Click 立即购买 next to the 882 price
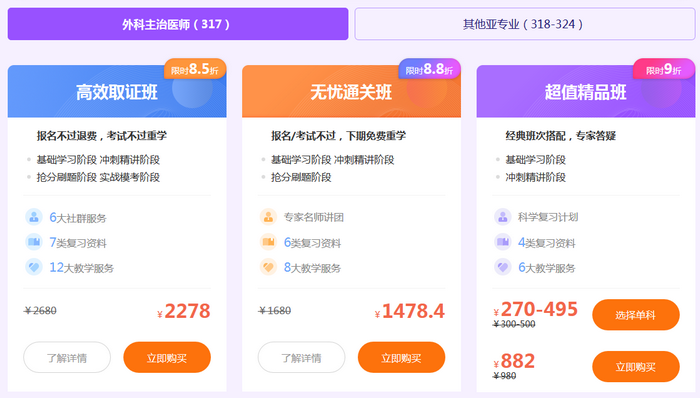This screenshot has height=398, width=700. [636, 367]
